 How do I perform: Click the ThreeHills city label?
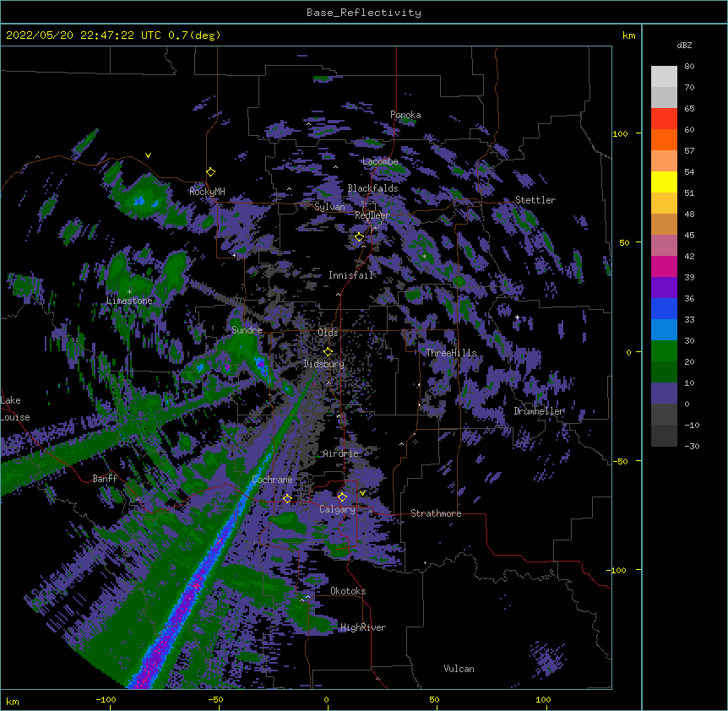tap(452, 353)
